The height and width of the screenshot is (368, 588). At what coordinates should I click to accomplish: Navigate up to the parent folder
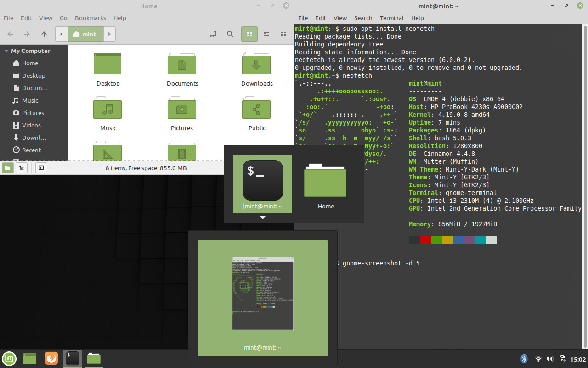pos(44,34)
